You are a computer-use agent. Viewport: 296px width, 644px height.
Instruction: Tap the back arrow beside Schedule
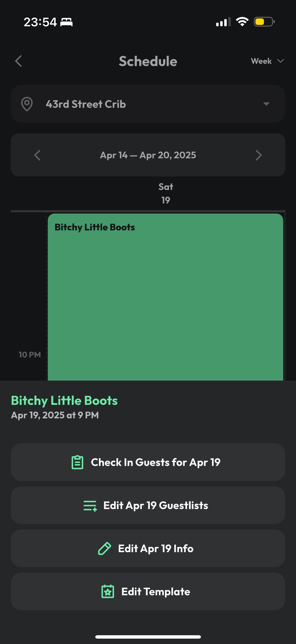18,61
